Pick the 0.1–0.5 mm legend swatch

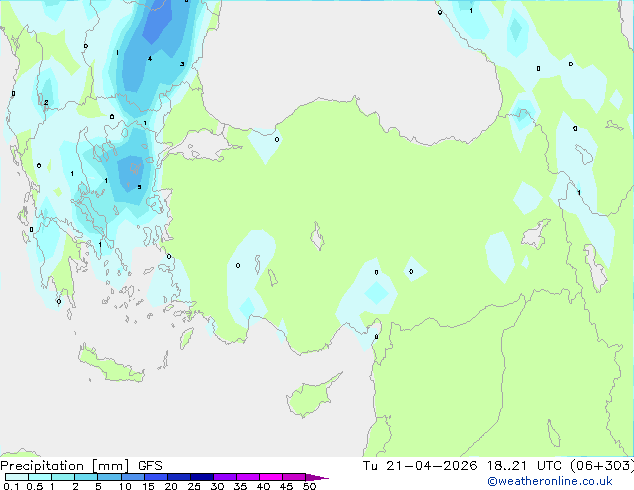[17, 477]
